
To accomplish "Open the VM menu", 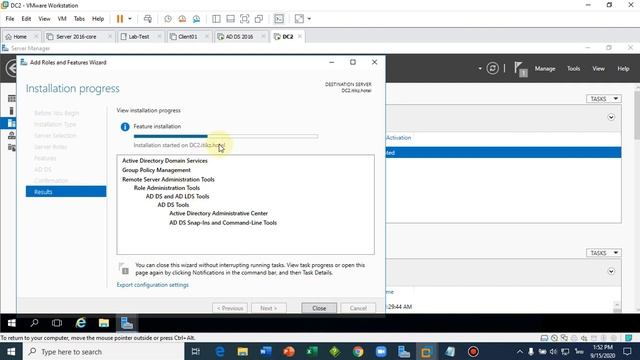I will pos(62,19).
